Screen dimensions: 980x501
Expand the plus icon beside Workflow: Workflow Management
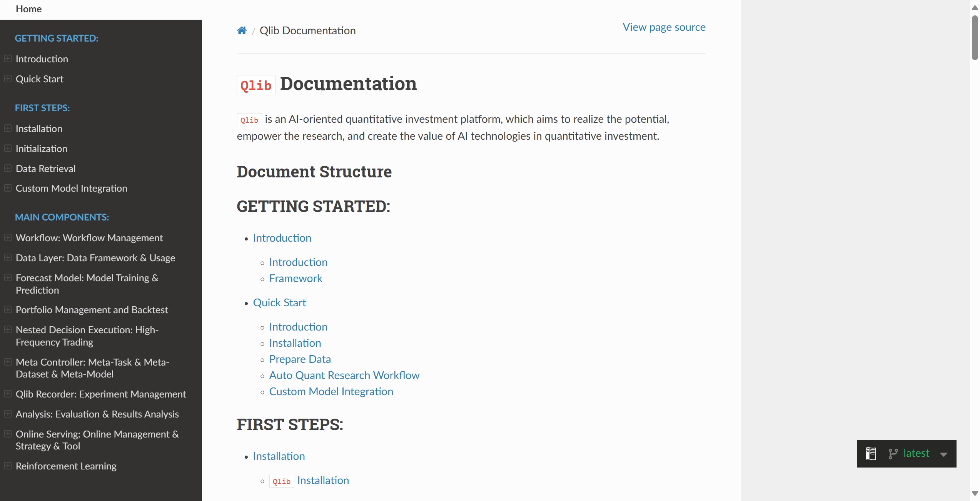8,237
